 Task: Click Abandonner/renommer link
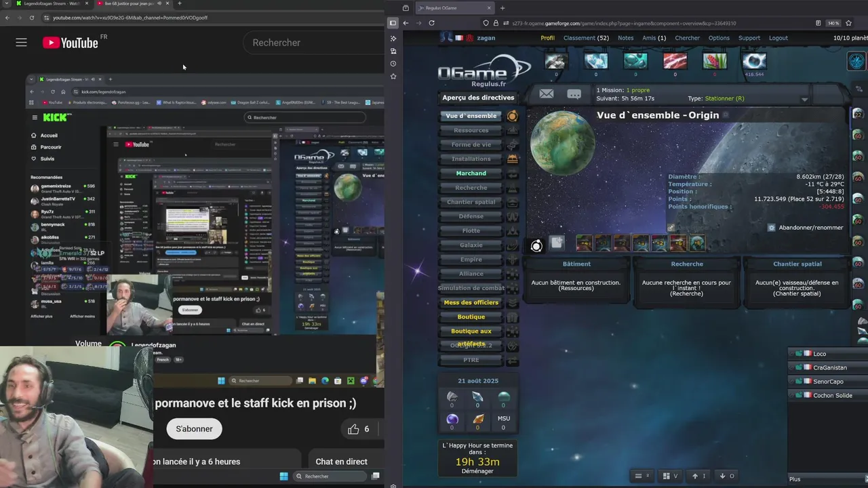click(810, 228)
